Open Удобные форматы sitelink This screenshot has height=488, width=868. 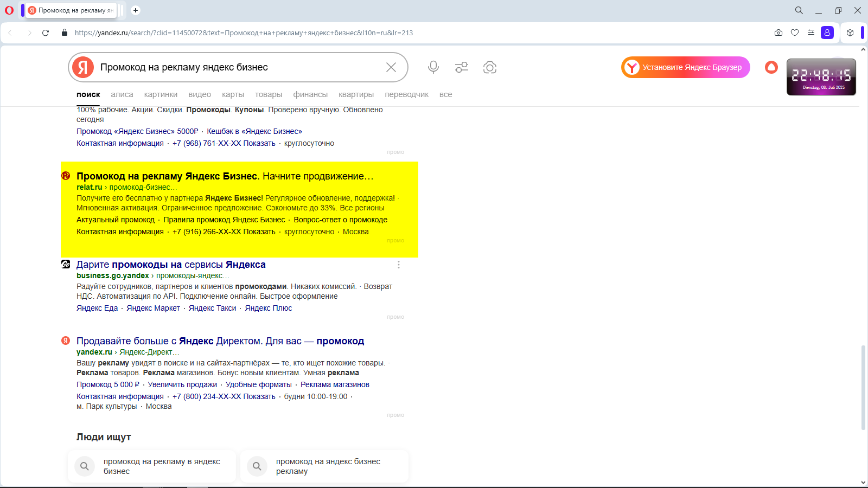259,384
